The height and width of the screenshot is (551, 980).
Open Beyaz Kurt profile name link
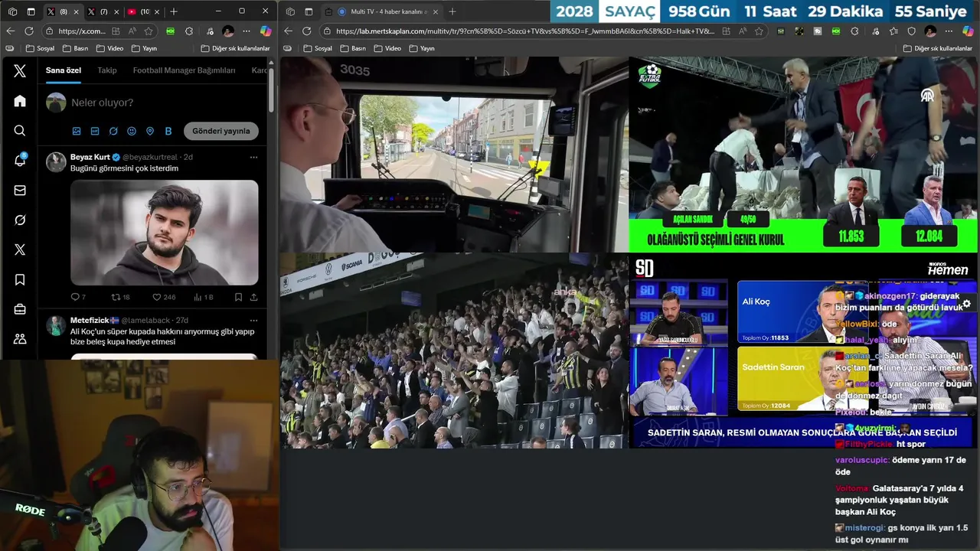[x=90, y=157]
